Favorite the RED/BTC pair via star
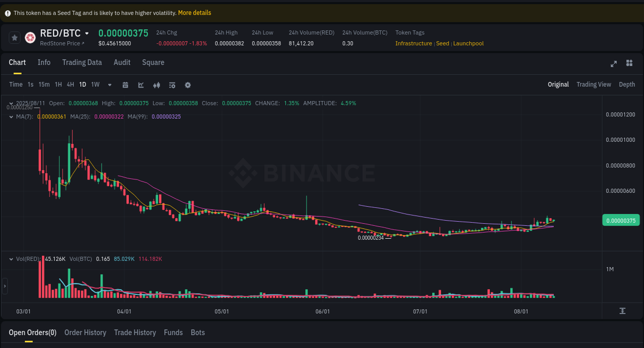 pos(14,37)
